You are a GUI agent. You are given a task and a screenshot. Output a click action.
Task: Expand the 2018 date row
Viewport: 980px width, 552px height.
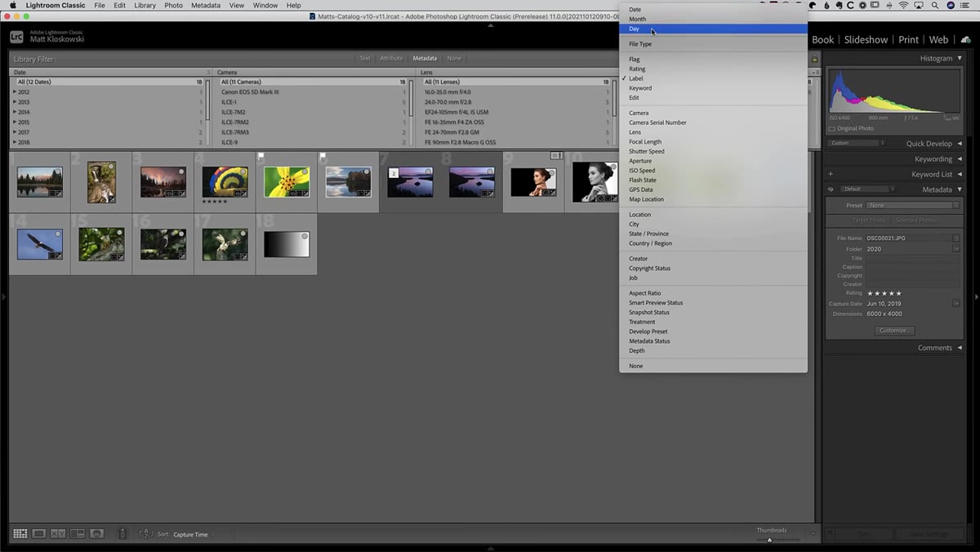pyautogui.click(x=15, y=142)
